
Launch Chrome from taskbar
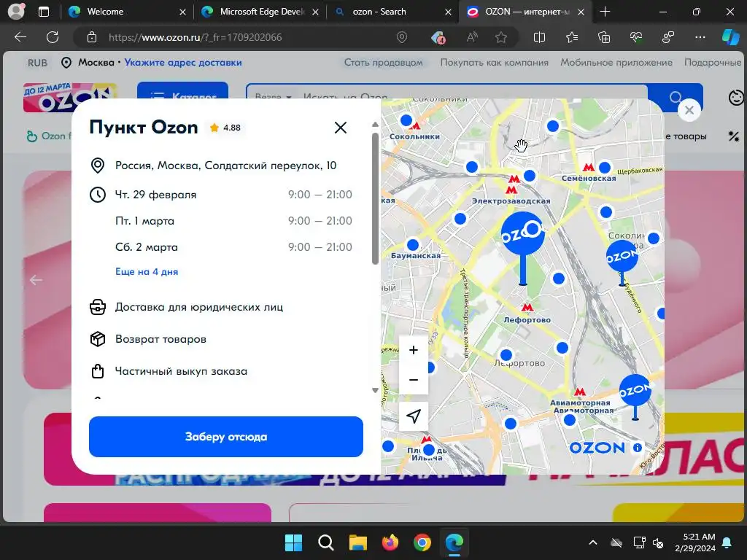click(422, 542)
